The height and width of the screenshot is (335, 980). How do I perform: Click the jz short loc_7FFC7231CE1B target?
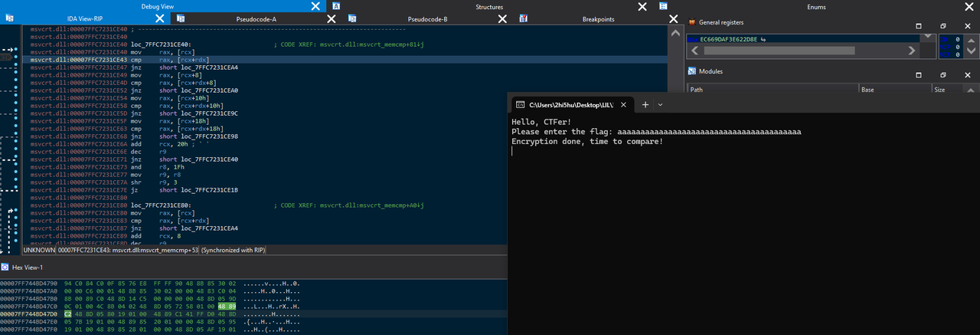210,190
